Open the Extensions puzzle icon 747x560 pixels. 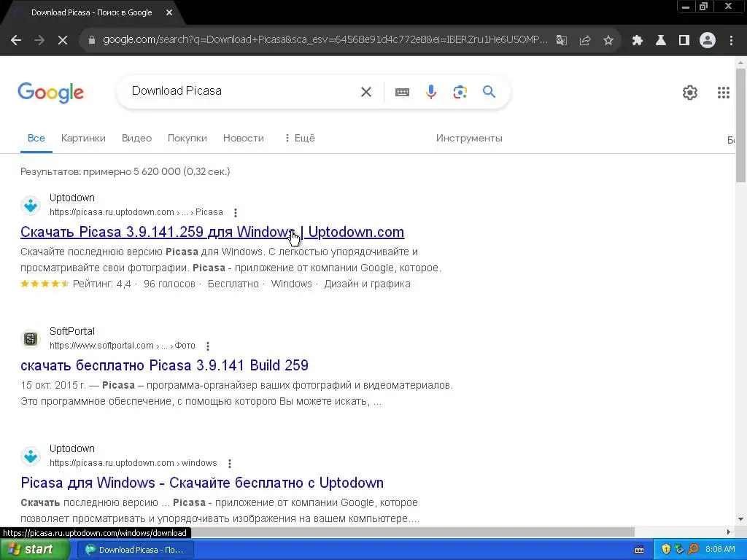point(638,41)
